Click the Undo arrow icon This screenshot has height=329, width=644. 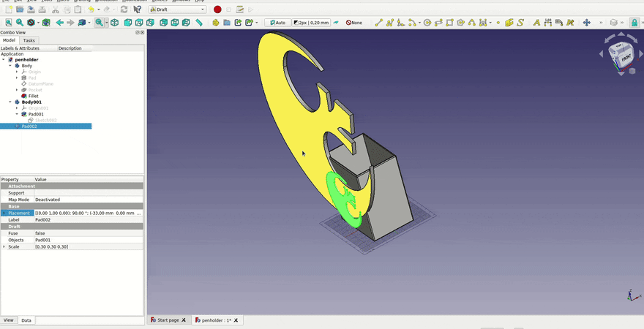pos(91,10)
